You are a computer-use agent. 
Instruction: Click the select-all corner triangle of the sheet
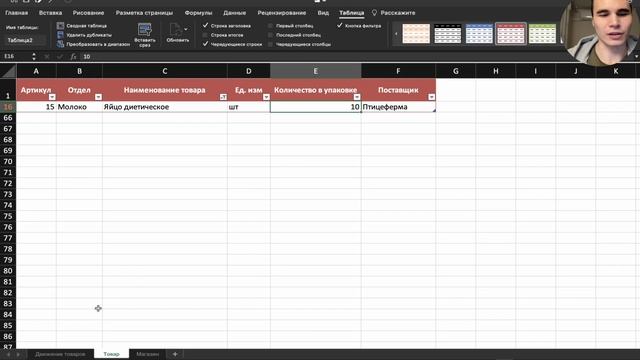8,71
